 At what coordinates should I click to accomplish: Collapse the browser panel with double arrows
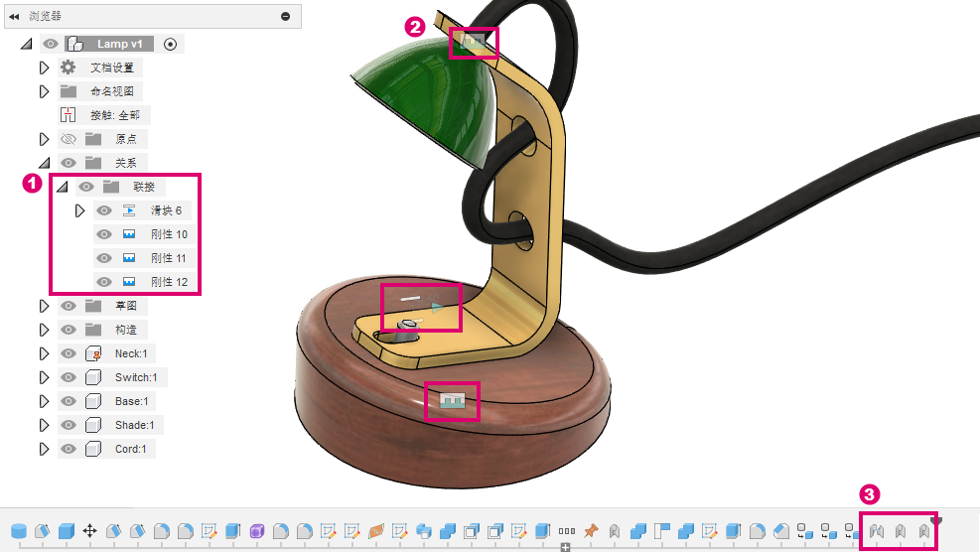[x=14, y=16]
